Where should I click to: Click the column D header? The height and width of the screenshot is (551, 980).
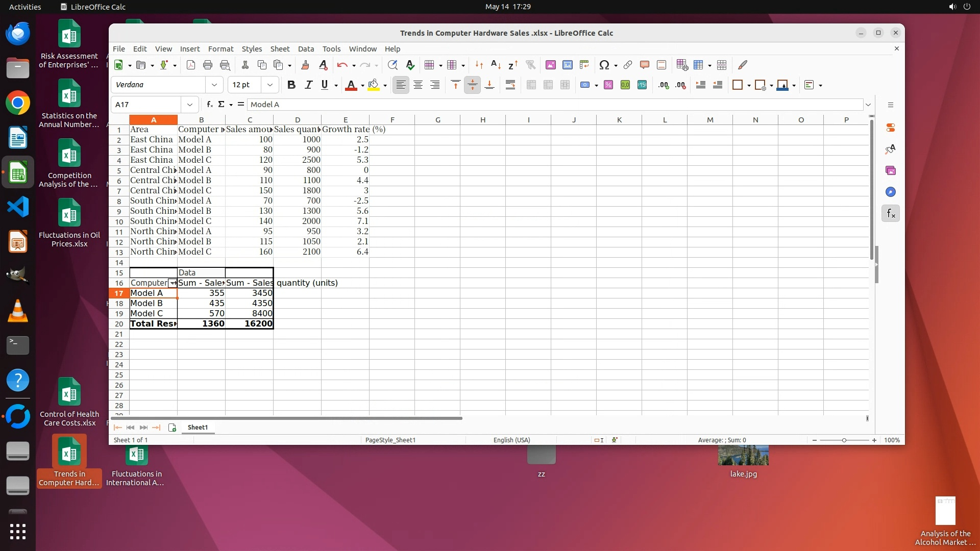[x=297, y=120]
